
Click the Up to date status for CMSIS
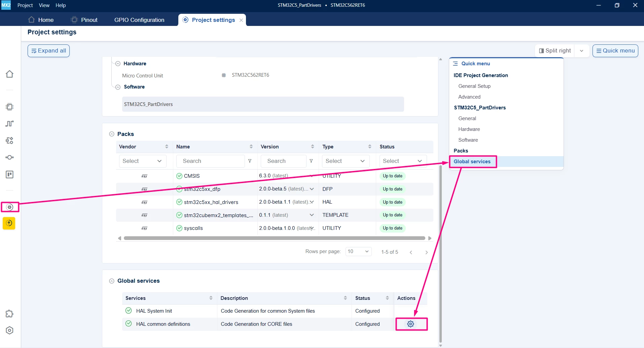392,176
